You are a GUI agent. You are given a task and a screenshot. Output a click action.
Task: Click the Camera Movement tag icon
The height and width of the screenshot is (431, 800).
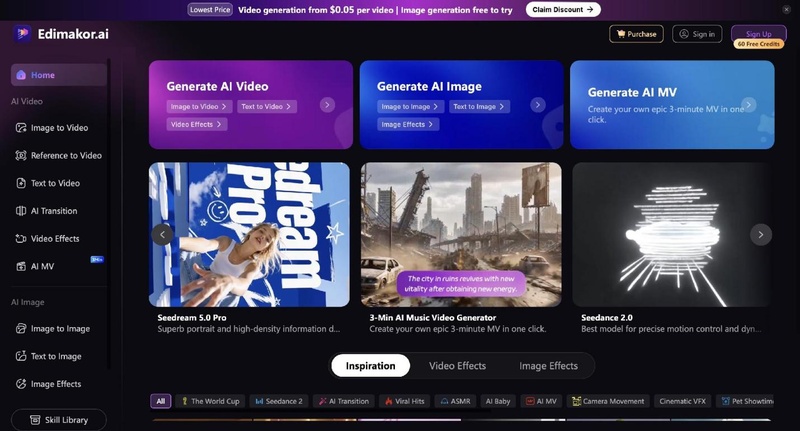(x=577, y=401)
